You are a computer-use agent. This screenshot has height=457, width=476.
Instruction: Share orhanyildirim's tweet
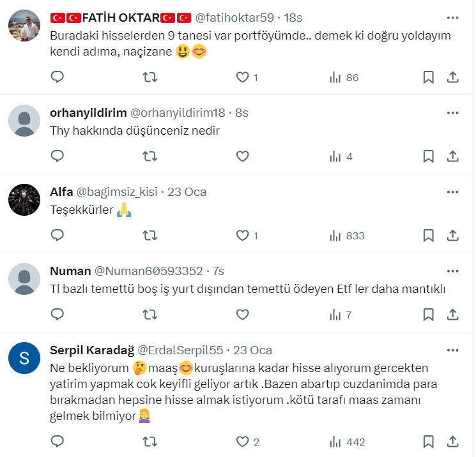pyautogui.click(x=452, y=156)
